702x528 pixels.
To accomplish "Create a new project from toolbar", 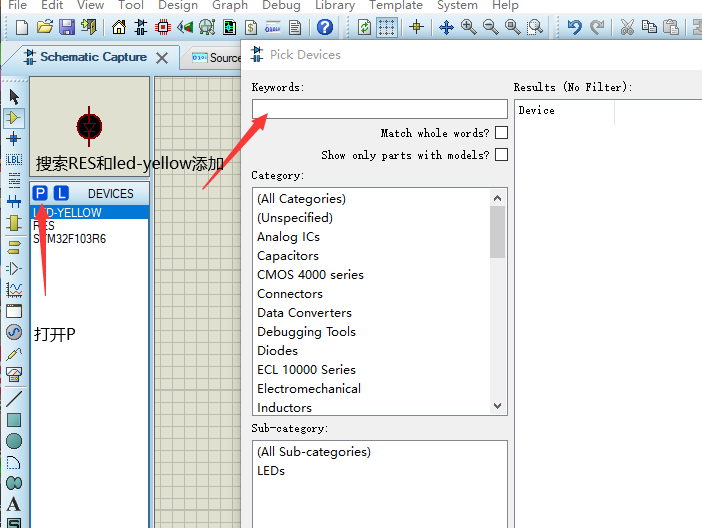I will [x=22, y=27].
